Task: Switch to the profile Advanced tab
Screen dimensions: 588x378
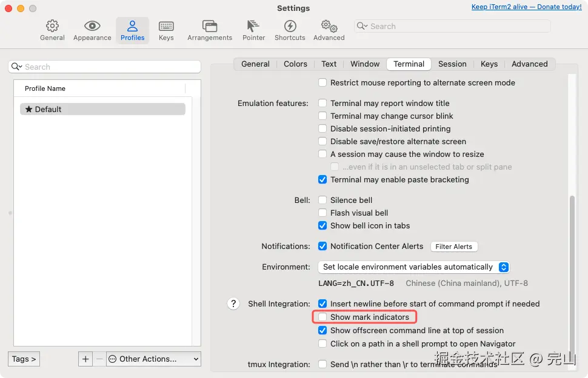Action: pyautogui.click(x=529, y=64)
